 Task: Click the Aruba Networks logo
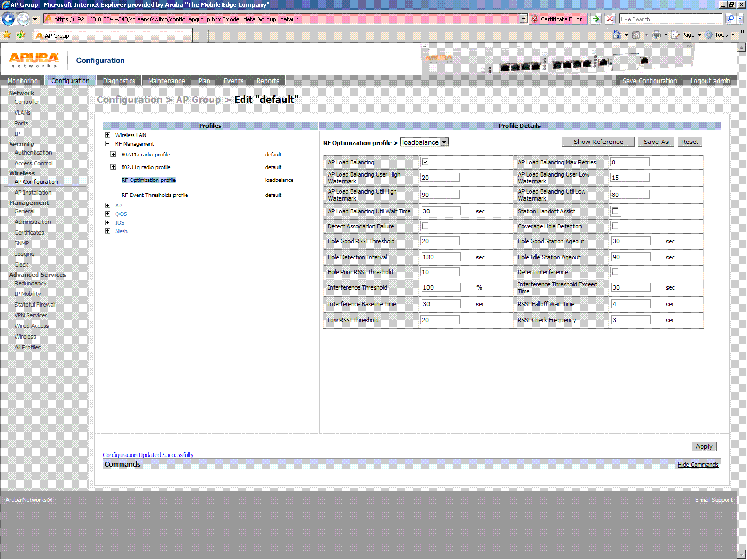click(x=33, y=60)
